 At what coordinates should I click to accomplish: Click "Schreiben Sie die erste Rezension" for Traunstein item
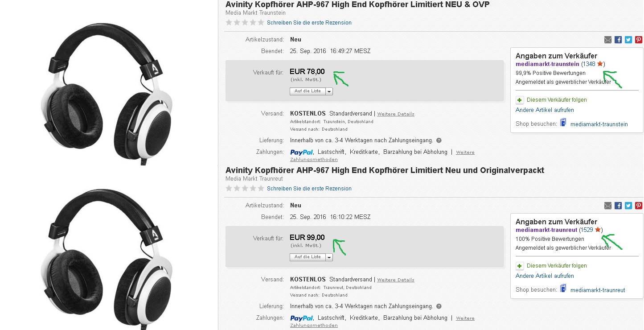309,23
